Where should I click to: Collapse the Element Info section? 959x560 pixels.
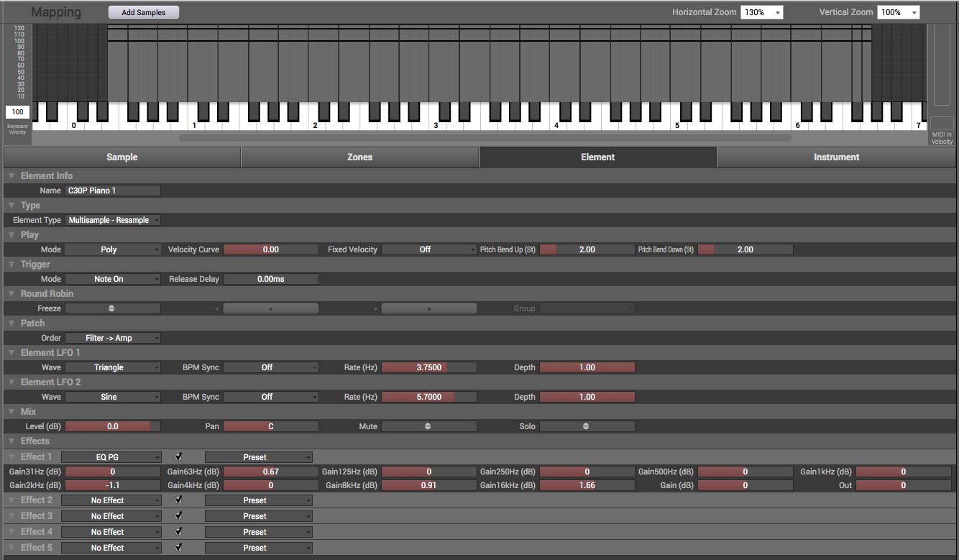[12, 176]
